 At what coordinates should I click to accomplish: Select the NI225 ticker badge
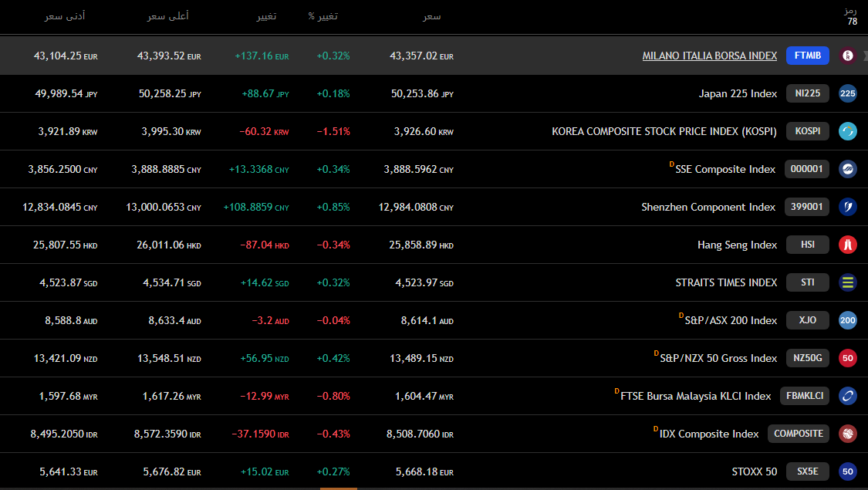point(808,93)
